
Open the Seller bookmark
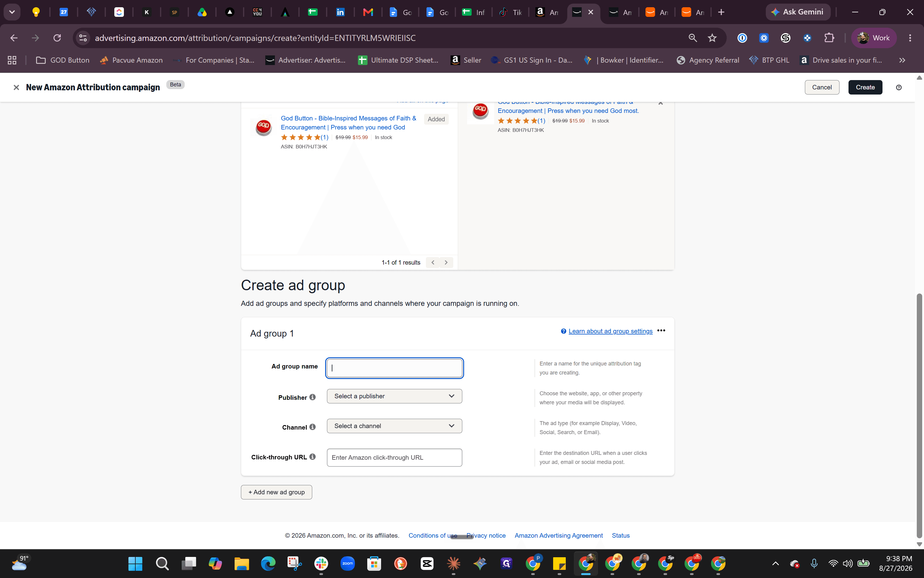(x=466, y=60)
